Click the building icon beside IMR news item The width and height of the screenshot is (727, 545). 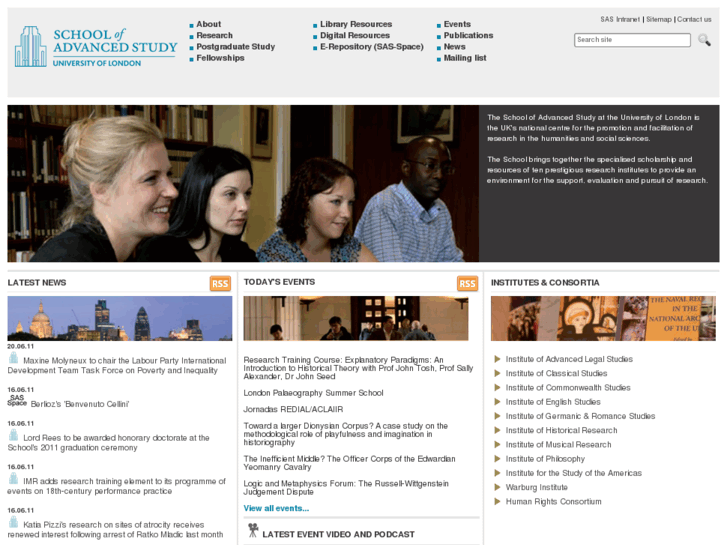14,478
